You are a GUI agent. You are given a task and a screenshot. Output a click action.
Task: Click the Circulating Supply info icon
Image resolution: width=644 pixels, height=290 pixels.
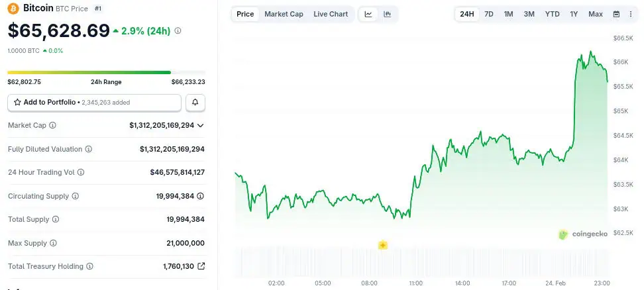[76, 196]
